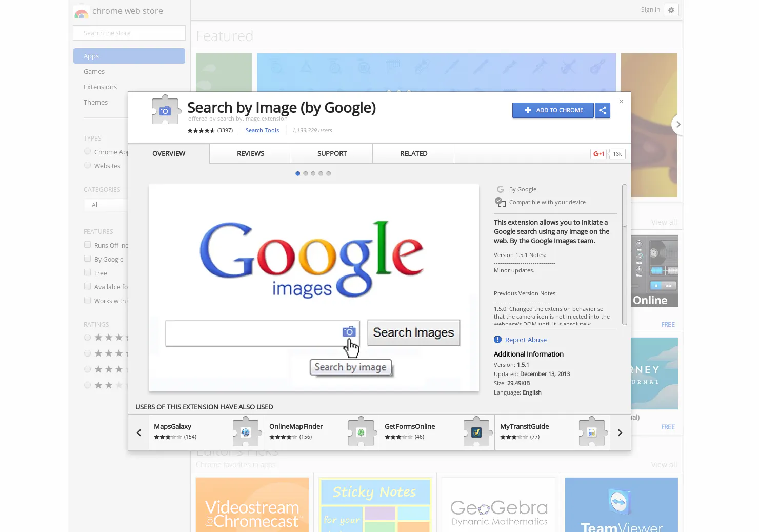Viewport: 759px width, 532px height.
Task: Open the GeoGebra app tile
Action: [x=498, y=505]
